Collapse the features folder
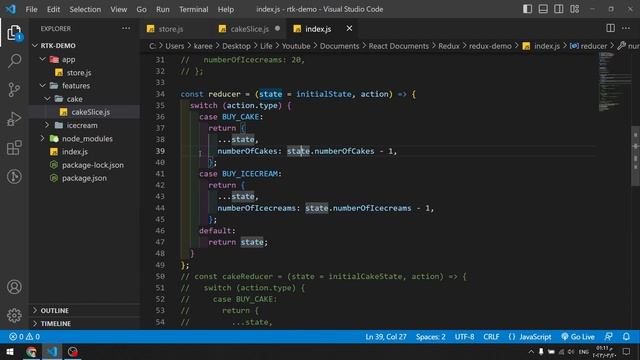 tap(76, 86)
